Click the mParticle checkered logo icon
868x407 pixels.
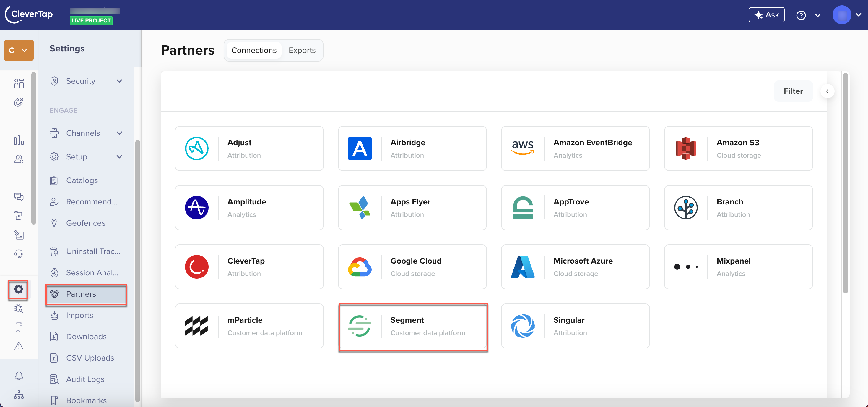(196, 326)
